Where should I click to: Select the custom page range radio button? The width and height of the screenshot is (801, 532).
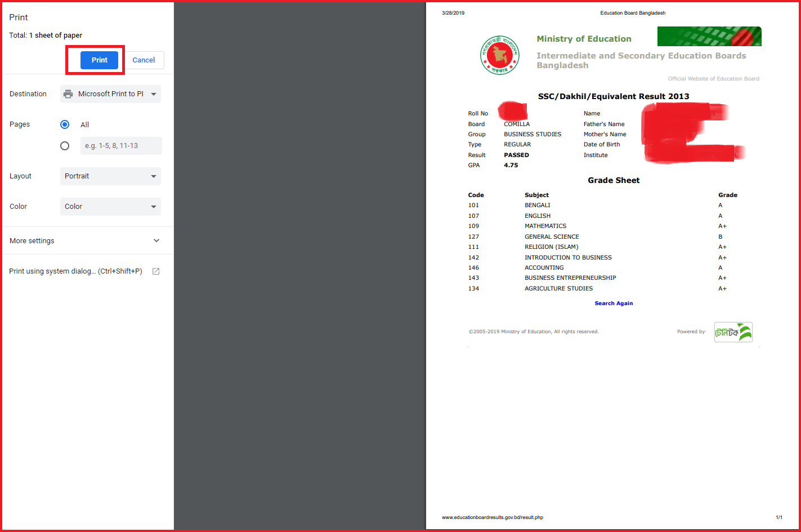pos(65,145)
